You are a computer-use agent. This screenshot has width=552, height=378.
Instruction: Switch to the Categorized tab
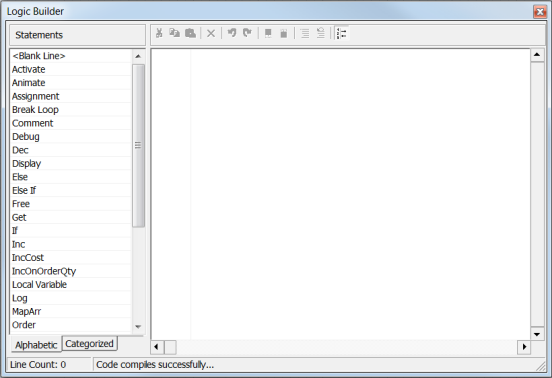click(x=89, y=344)
